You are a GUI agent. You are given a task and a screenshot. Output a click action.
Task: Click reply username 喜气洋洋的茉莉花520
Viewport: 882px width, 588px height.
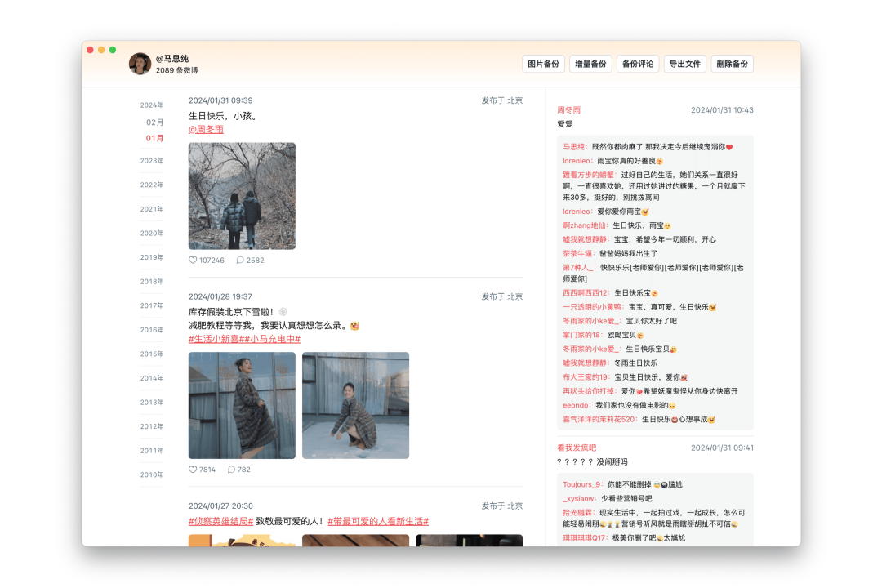coord(599,420)
